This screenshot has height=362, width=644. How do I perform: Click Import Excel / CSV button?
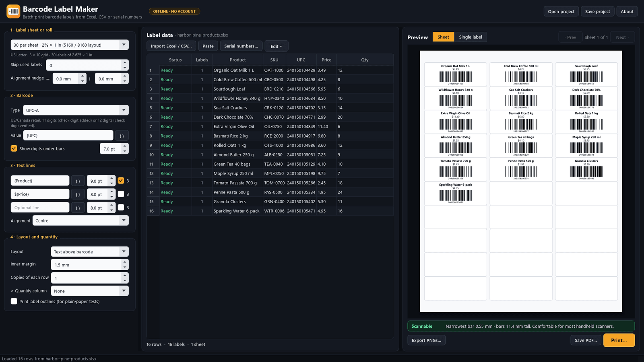pos(171,46)
